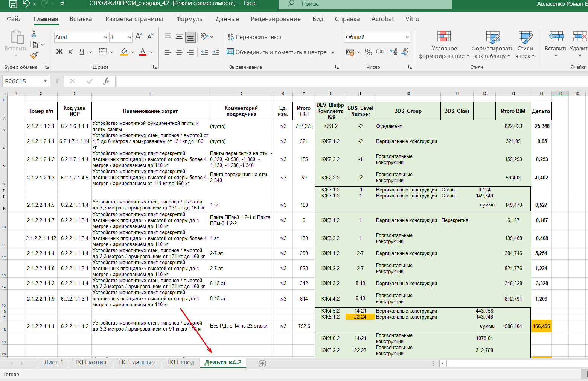The width and height of the screenshot is (588, 381).
Task: Expand the number format dropdown Общий
Action: click(x=407, y=37)
